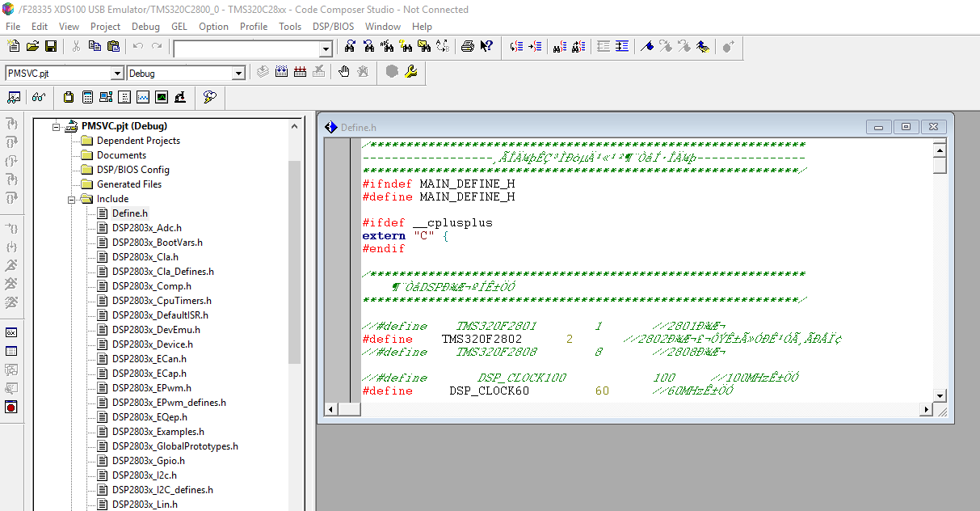
Task: Open the Debug configuration dropdown
Action: (x=238, y=74)
